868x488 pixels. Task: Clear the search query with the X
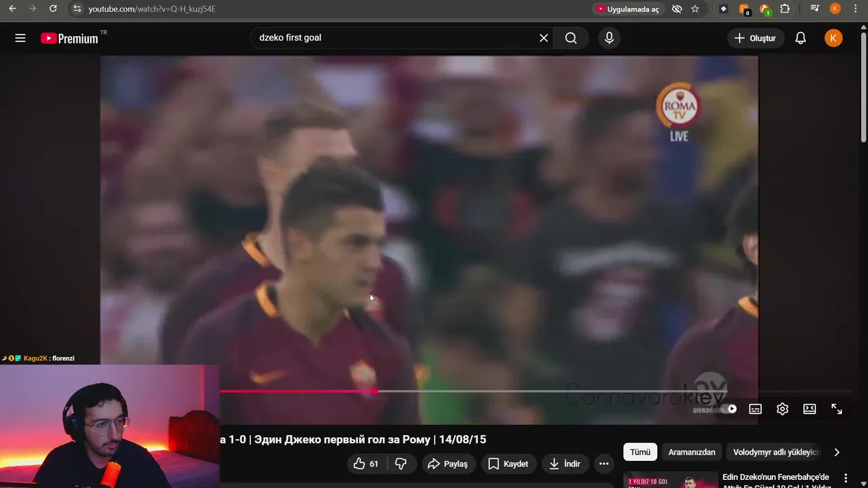(x=543, y=38)
